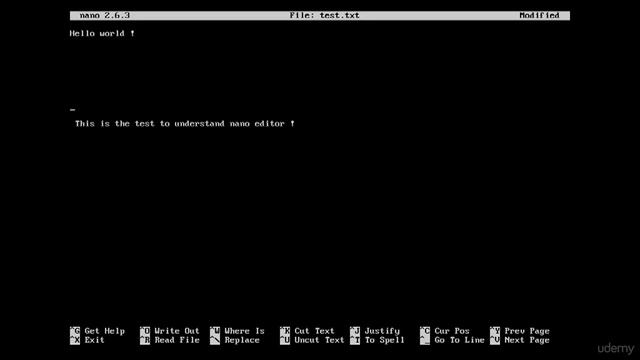Image resolution: width=640 pixels, height=360 pixels.
Task: Select the Replace shortcut label
Action: coord(235,340)
